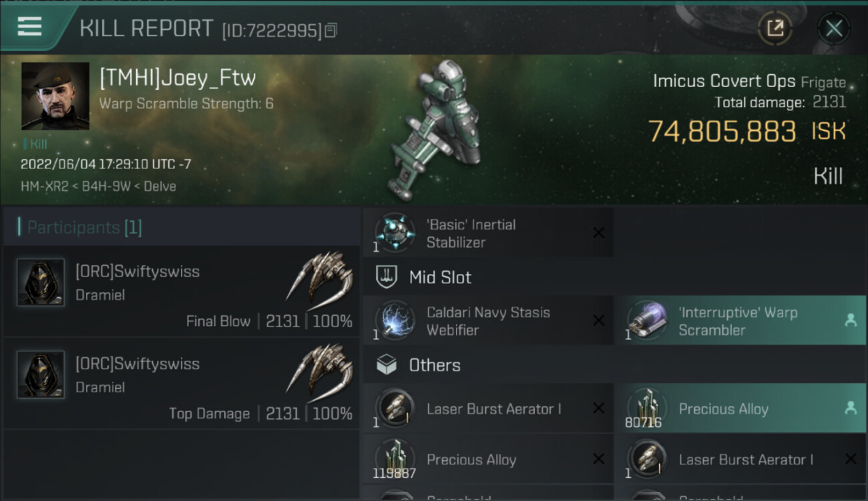Click the Others cube icon
868x501 pixels.
(x=387, y=365)
